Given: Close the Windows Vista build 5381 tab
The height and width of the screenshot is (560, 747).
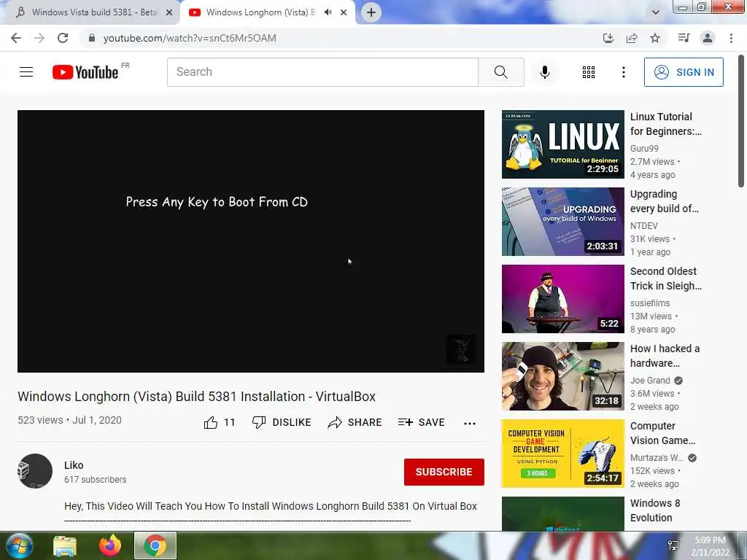Looking at the screenshot, I should click(x=169, y=12).
